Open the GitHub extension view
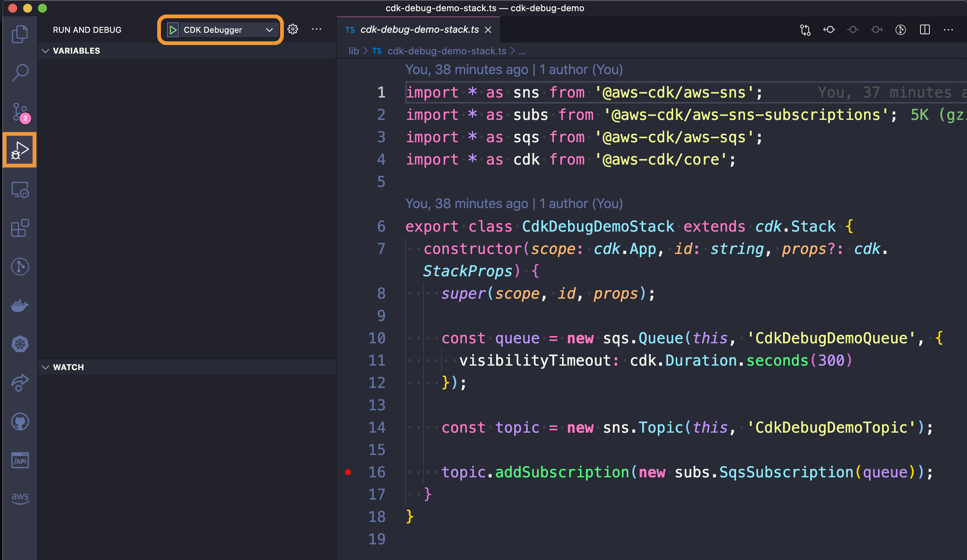 [x=20, y=421]
